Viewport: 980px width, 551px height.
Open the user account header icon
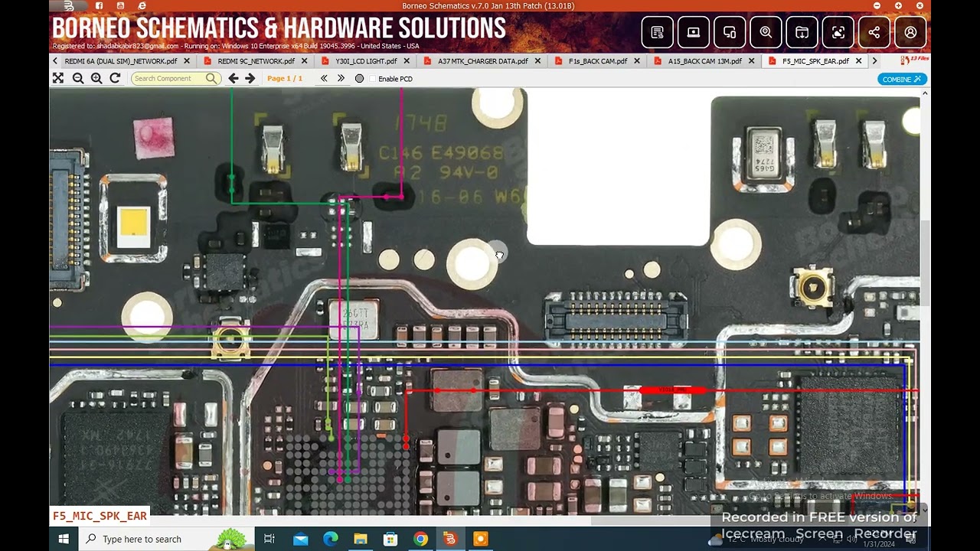910,32
